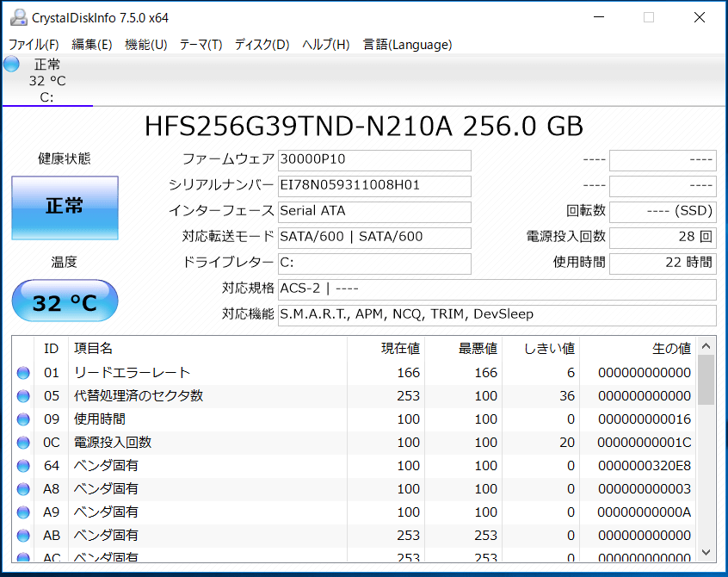Screen dimensions: 728x577
Task: Select the 電源投入回数 row in SMART table
Action: tap(354, 443)
